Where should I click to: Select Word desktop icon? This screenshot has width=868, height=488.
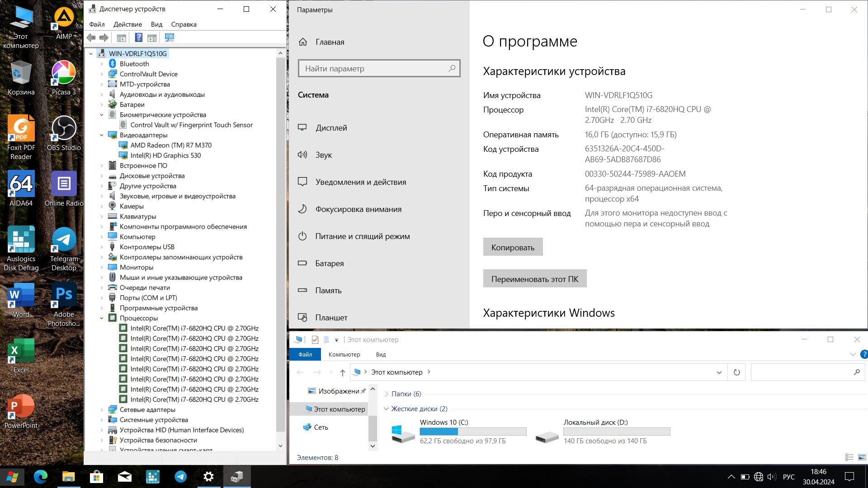pos(21,300)
